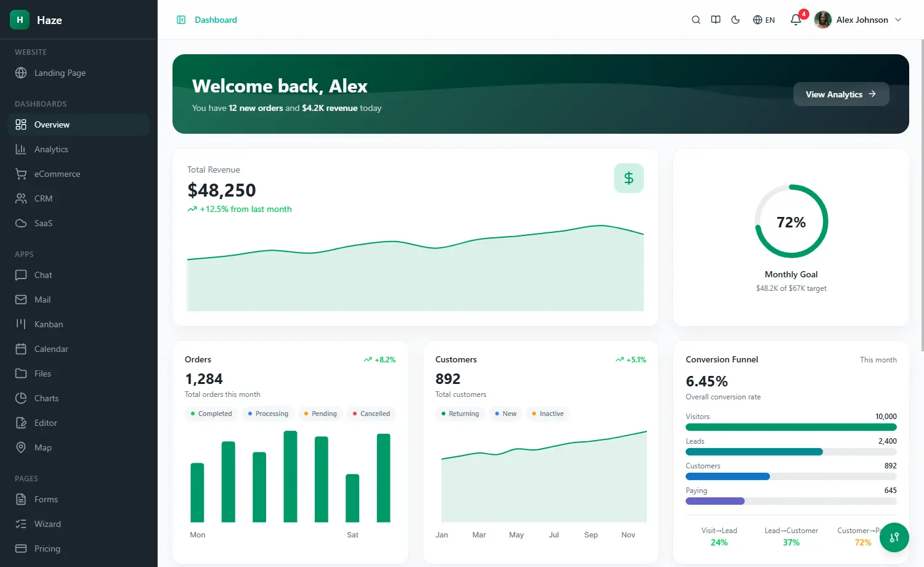Open eCommerce sidebar item
Image resolution: width=924 pixels, height=567 pixels.
click(79, 174)
